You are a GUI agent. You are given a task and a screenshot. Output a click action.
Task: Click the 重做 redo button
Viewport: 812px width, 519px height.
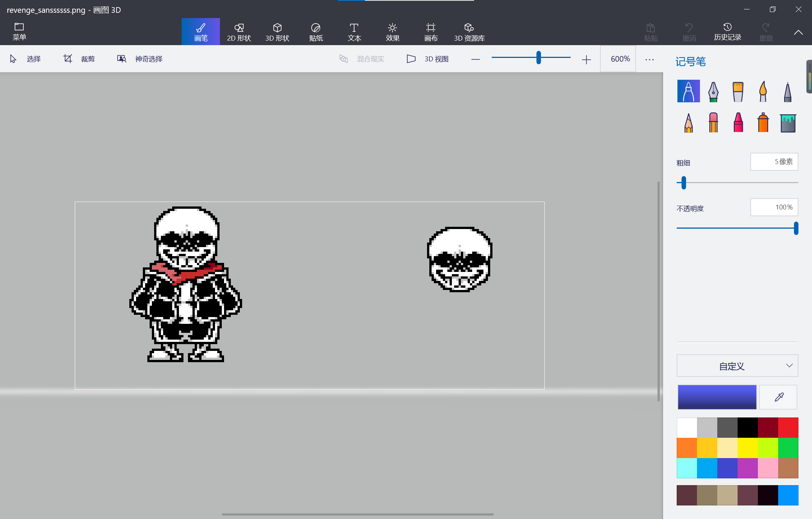tap(766, 32)
